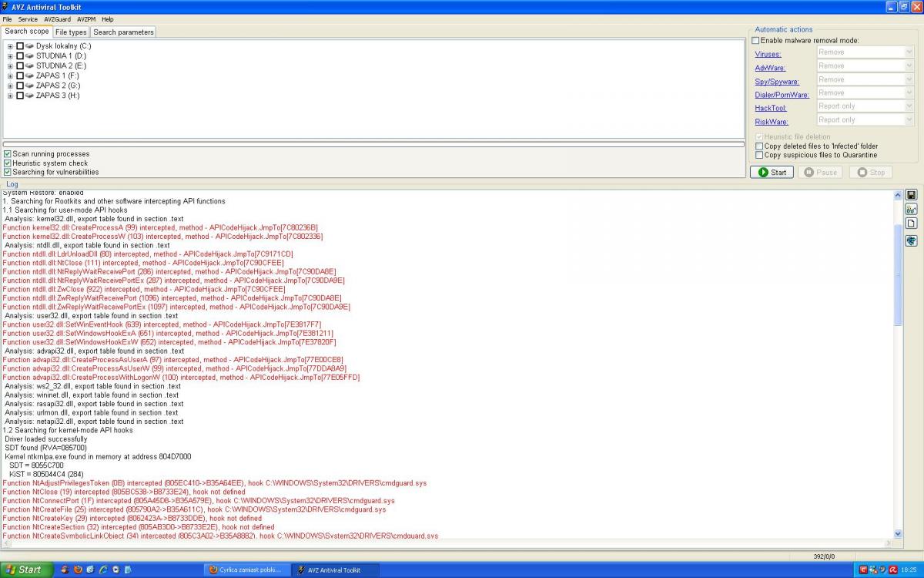Click the HackTool link
924x578 pixels.
coord(771,109)
